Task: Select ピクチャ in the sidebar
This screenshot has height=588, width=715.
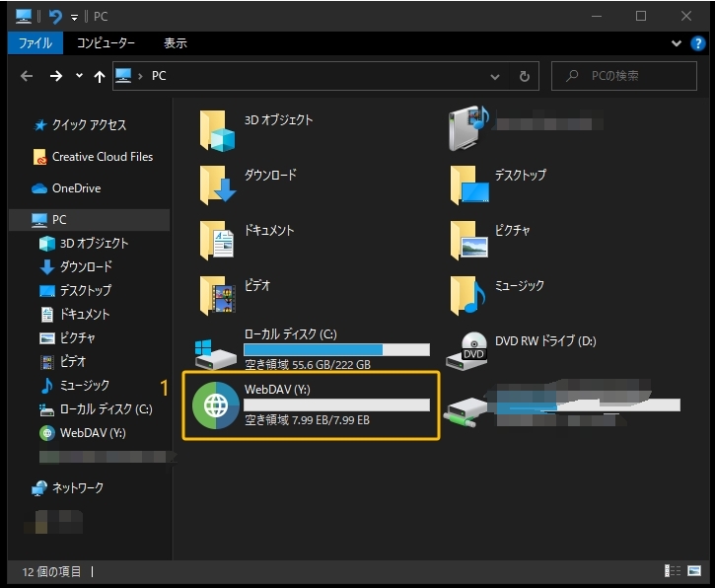Action: click(x=67, y=338)
